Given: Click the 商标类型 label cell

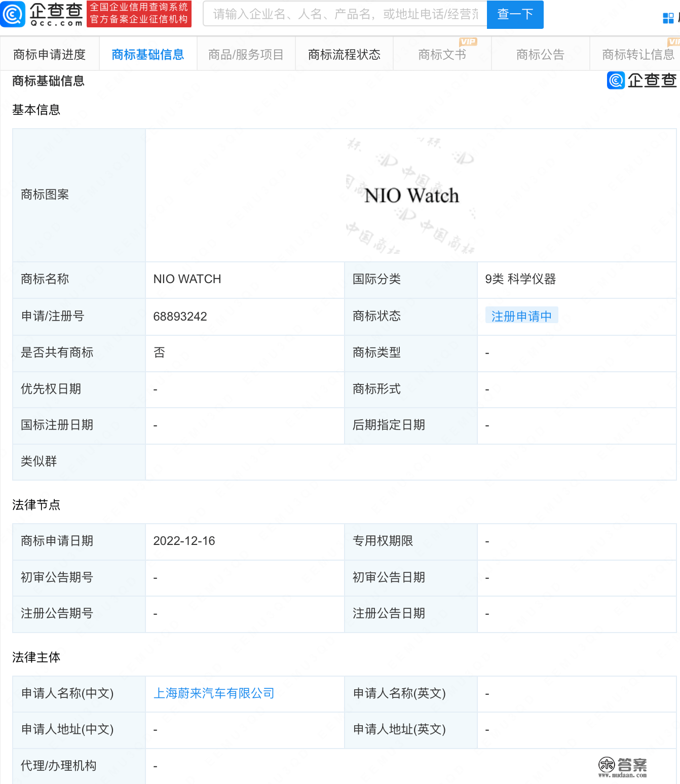Looking at the screenshot, I should 411,353.
